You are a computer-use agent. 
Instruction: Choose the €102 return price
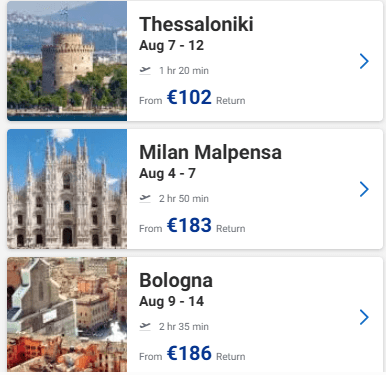[x=189, y=97]
